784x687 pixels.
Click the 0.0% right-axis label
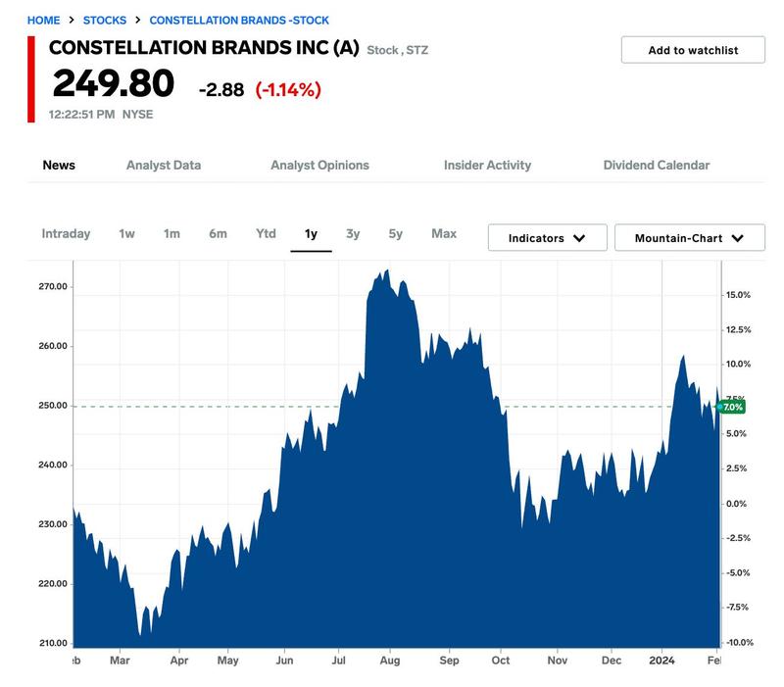tap(737, 504)
